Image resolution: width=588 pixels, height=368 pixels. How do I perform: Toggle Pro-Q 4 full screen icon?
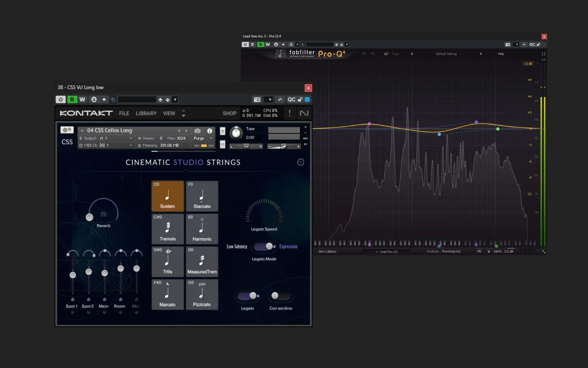point(544,54)
